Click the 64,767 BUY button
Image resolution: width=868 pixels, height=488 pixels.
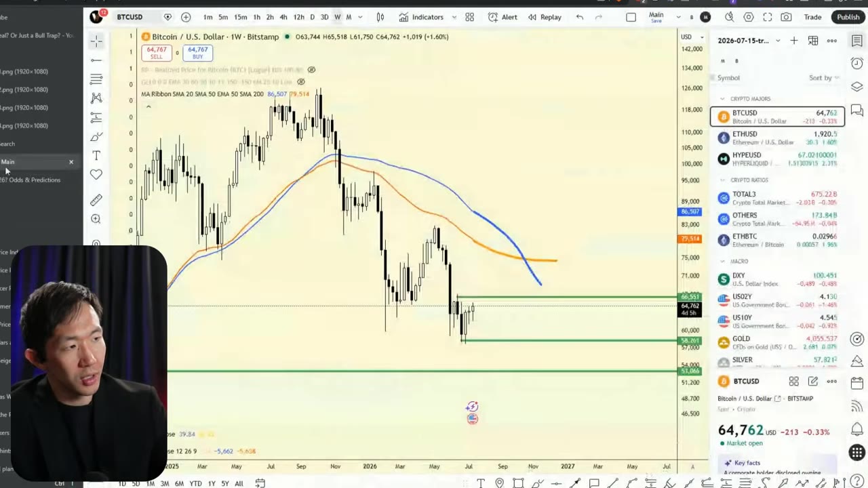tap(197, 53)
